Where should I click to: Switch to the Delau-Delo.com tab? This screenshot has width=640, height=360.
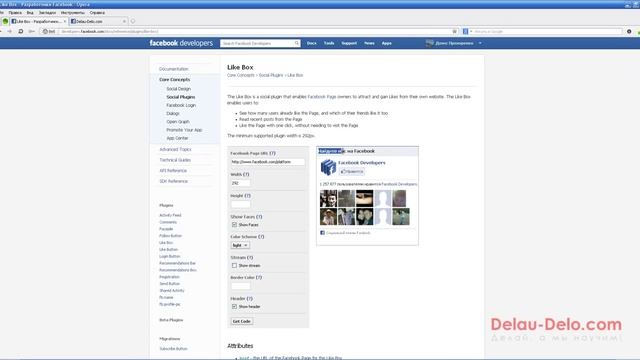pos(98,21)
